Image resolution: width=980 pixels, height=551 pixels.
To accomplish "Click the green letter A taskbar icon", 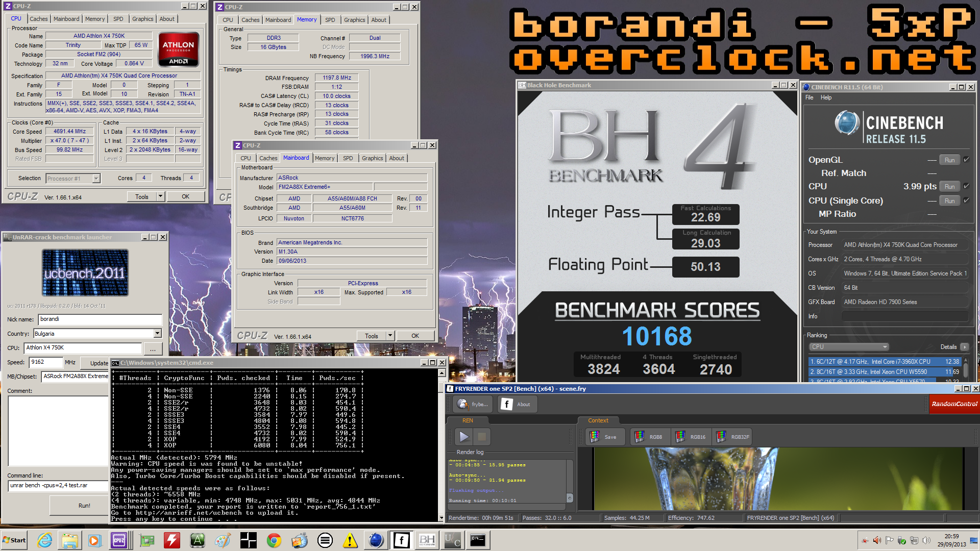I will [198, 540].
